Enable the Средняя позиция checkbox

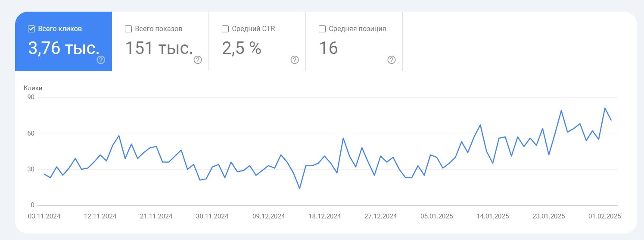pyautogui.click(x=322, y=29)
